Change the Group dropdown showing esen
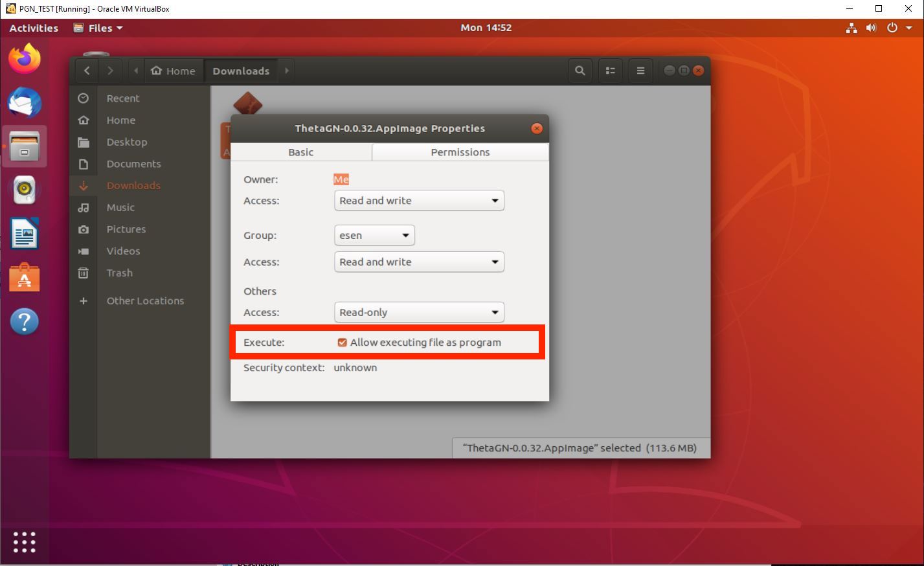The image size is (924, 566). click(374, 235)
